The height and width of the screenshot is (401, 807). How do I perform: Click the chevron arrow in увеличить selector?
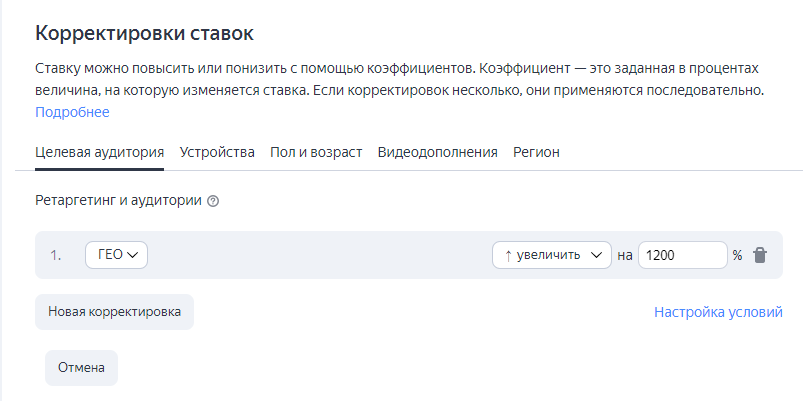[x=597, y=255]
